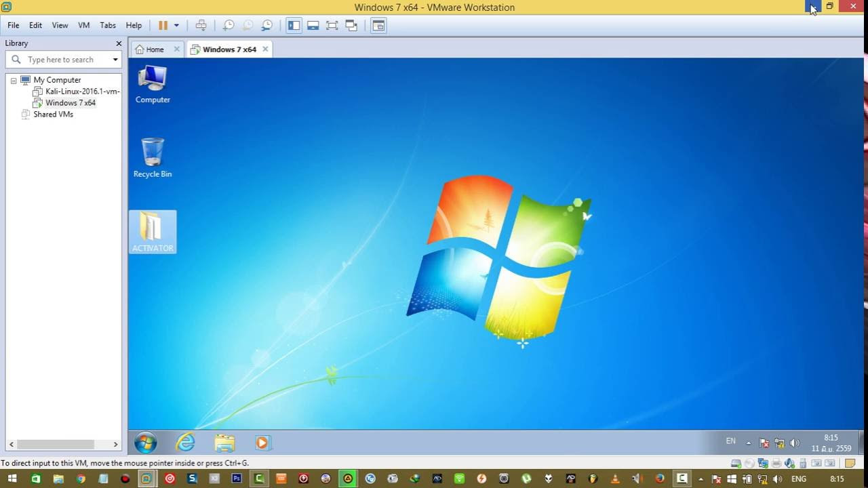The image size is (868, 488).
Task: Click the network adapter device status icon
Action: [x=763, y=464]
